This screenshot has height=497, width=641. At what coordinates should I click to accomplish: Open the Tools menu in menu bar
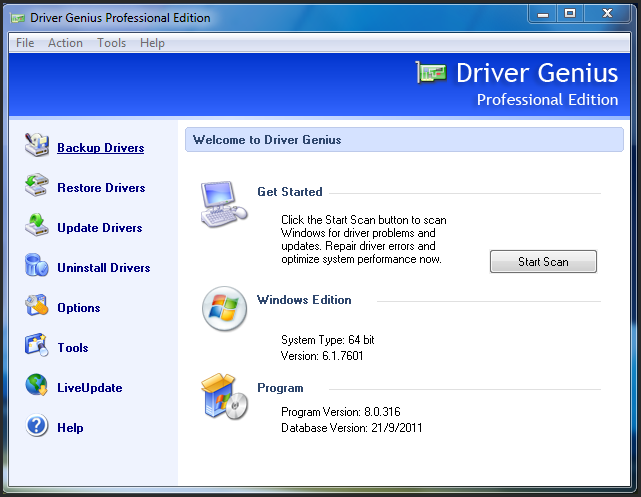112,43
